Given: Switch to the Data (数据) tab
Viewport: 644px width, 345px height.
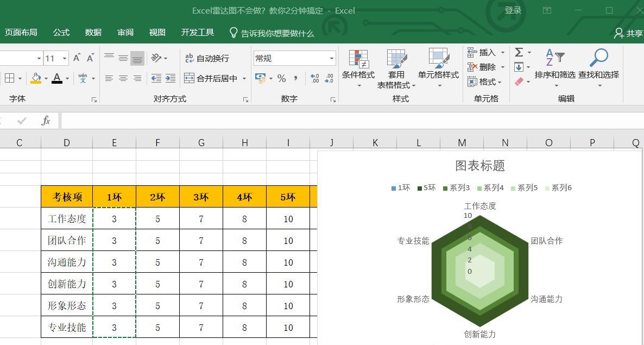Looking at the screenshot, I should (93, 33).
